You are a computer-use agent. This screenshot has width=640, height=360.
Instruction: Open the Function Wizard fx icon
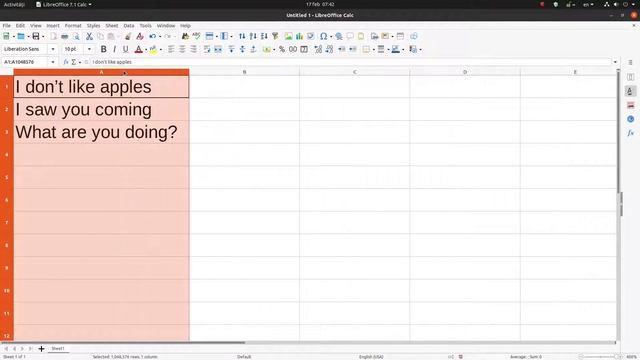pyautogui.click(x=66, y=62)
